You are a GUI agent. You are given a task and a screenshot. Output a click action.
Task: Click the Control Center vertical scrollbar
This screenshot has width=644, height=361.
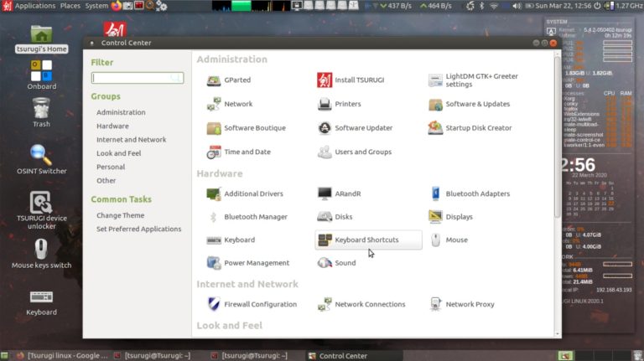pyautogui.click(x=558, y=137)
